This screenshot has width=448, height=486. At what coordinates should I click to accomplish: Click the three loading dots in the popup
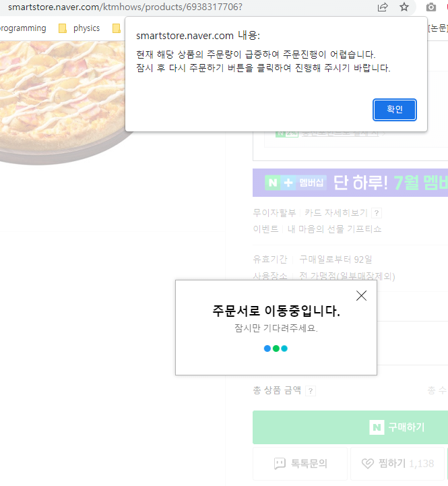click(276, 348)
